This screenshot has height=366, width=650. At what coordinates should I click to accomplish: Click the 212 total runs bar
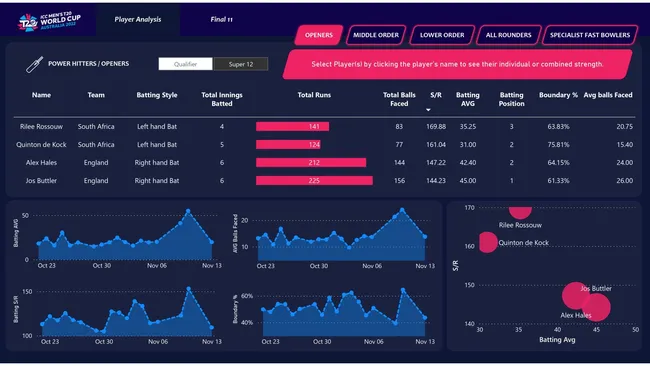311,162
